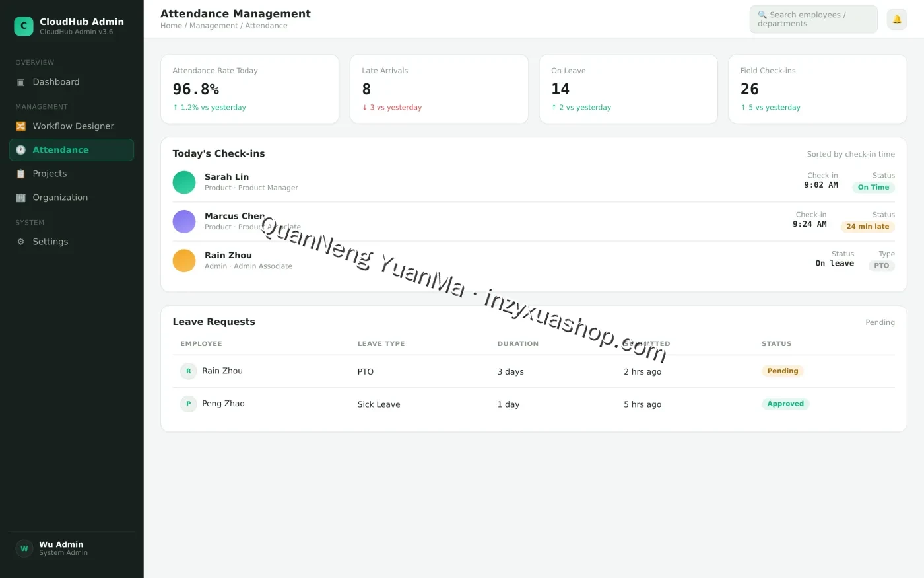Click the Approved status badge for Peng Zhao
The width and height of the screenshot is (924, 578).
point(785,404)
